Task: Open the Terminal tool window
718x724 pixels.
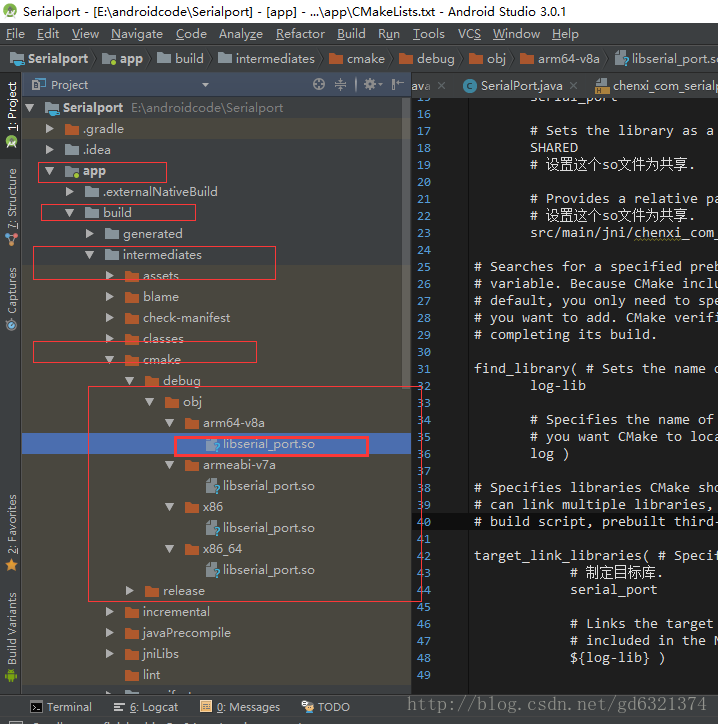Action: pos(61,707)
